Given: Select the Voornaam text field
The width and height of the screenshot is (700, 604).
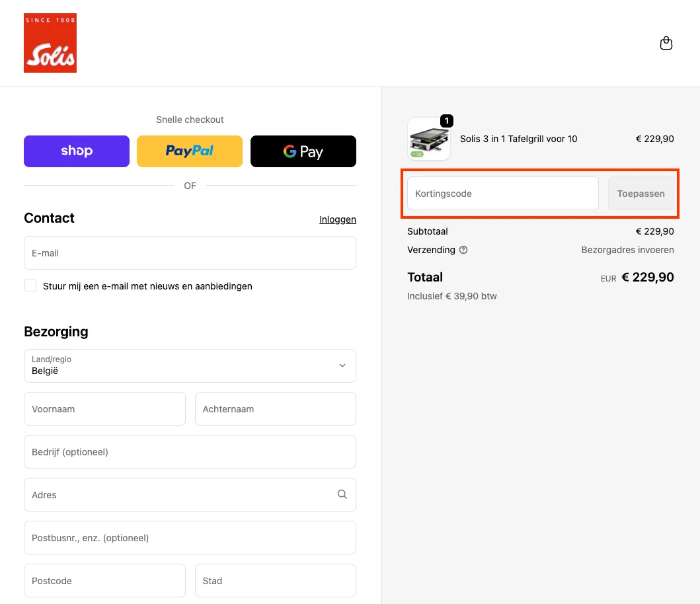Looking at the screenshot, I should [x=104, y=409].
